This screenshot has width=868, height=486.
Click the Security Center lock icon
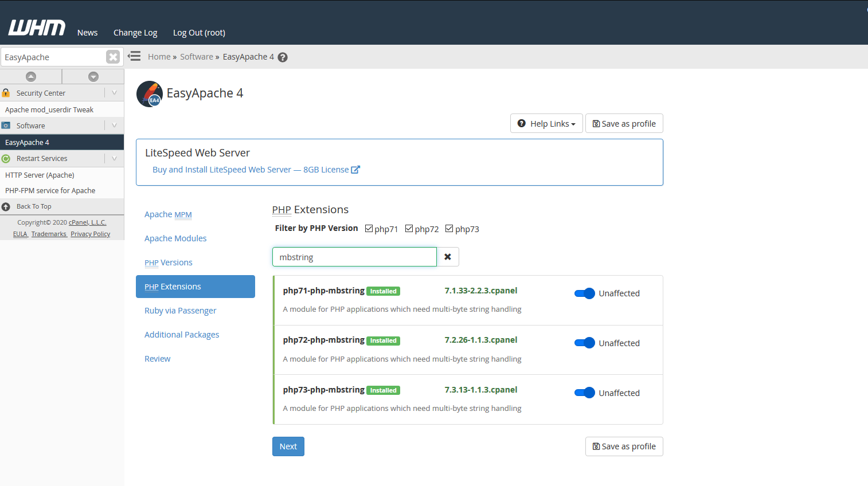pos(6,93)
